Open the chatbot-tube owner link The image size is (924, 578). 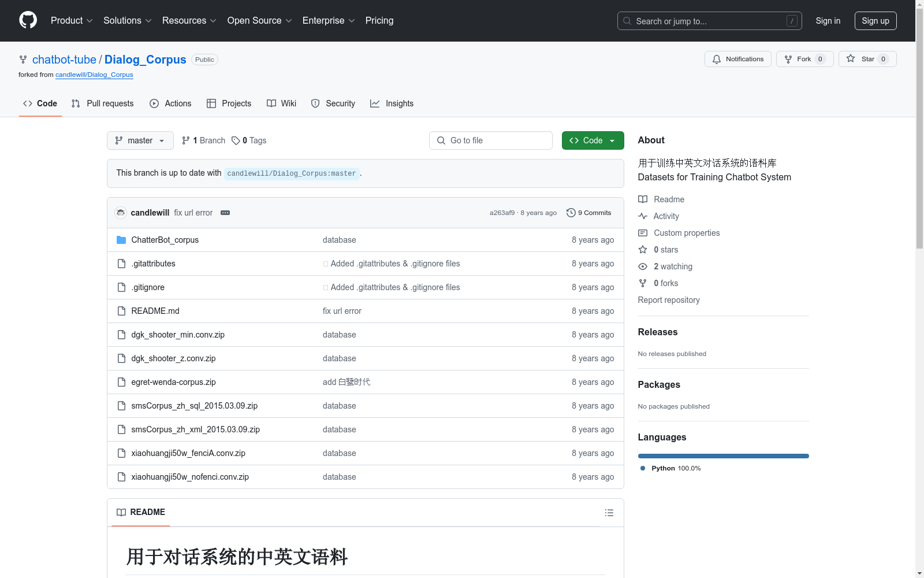pos(64,60)
